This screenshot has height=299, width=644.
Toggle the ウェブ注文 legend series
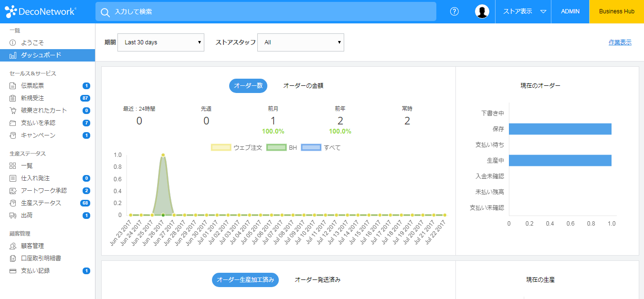click(237, 148)
